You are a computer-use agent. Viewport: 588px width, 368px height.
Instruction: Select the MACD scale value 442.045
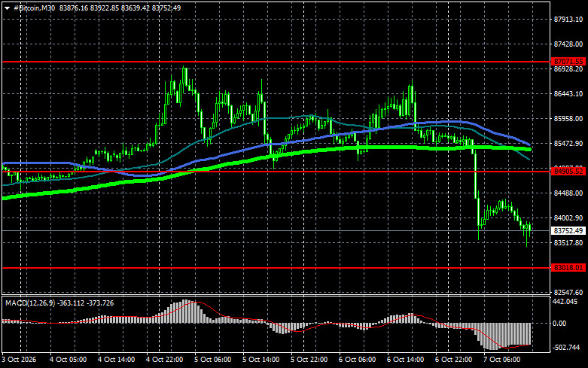[565, 302]
